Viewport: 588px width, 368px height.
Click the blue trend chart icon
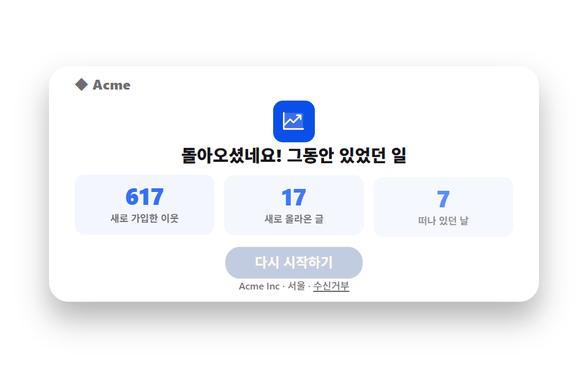point(293,121)
